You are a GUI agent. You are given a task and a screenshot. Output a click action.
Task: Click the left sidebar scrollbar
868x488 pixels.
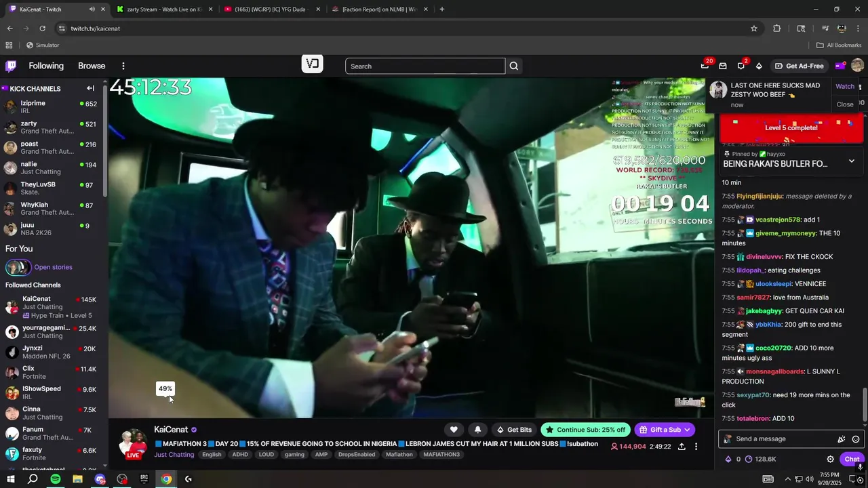coord(105,140)
